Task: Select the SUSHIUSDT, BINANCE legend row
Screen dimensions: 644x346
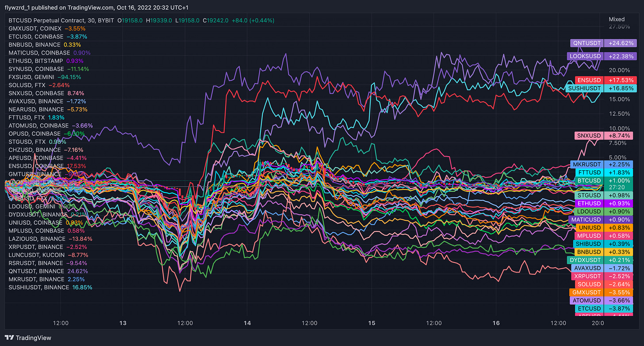Action: tap(50, 288)
